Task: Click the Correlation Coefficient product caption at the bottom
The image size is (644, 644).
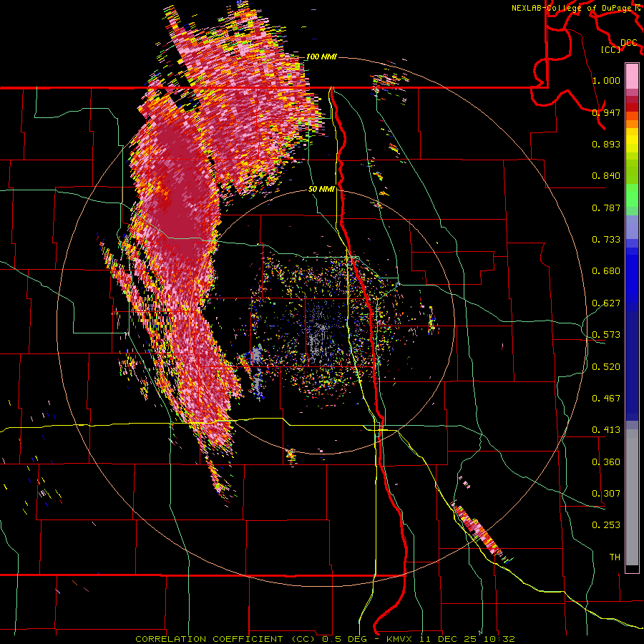Action: coord(325,639)
